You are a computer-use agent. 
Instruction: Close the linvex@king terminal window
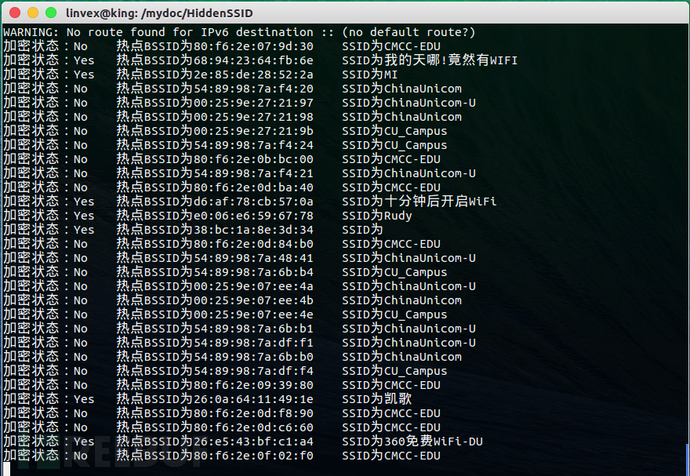coord(15,13)
